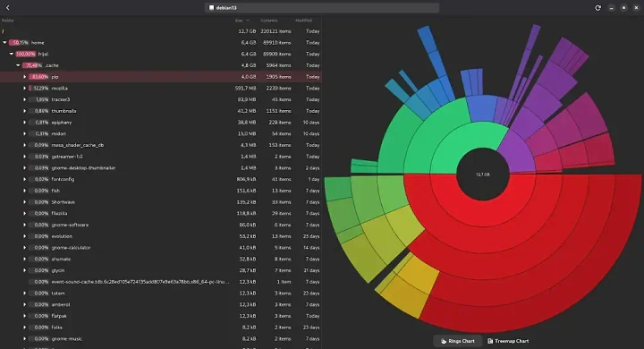Maximize the Disk Usage Analyzer window
The height and width of the screenshot is (349, 644).
(x=623, y=8)
